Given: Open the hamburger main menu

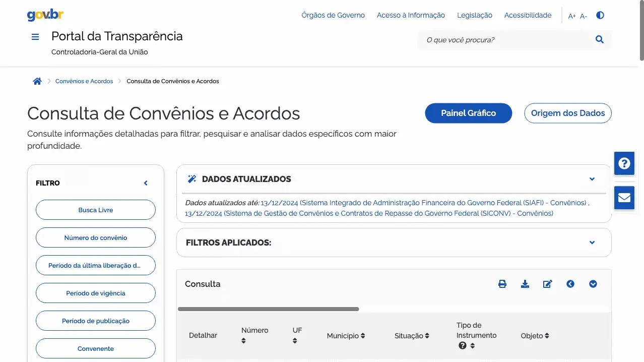Looking at the screenshot, I should 35,37.
